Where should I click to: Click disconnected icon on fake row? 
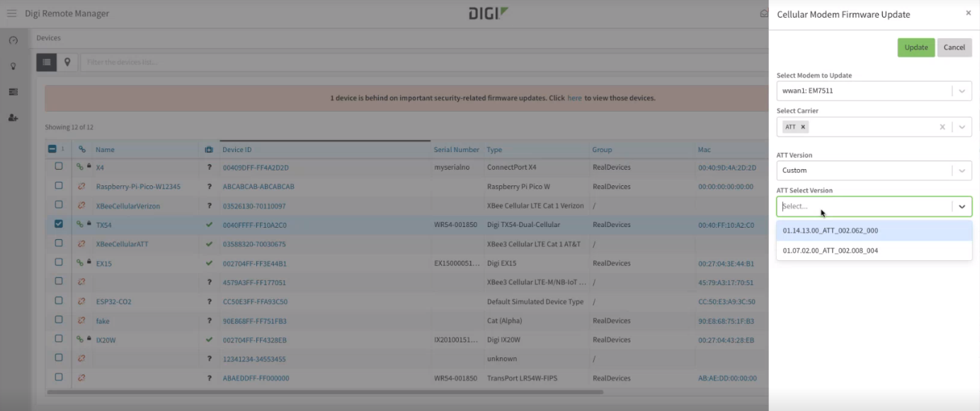(x=81, y=320)
